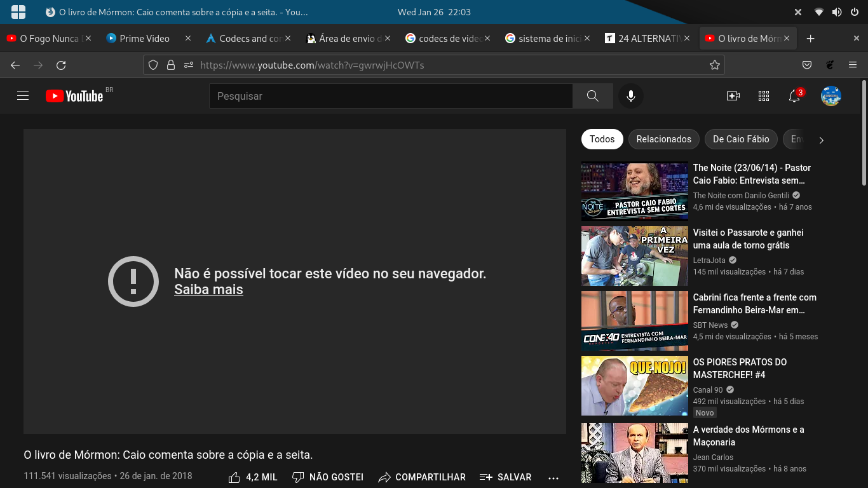
Task: Close the O livro de Mórmon tab
Action: tap(787, 39)
